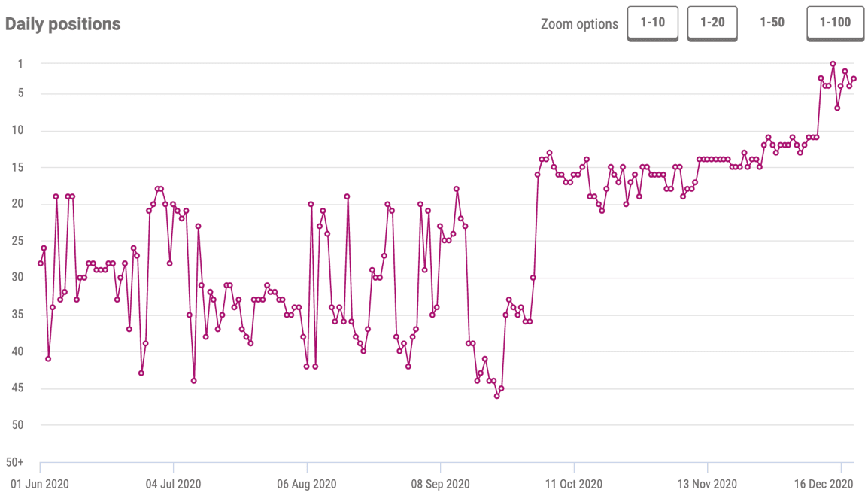Viewport: 868px width, 499px height.
Task: Click the y-axis label 25
Action: point(18,241)
